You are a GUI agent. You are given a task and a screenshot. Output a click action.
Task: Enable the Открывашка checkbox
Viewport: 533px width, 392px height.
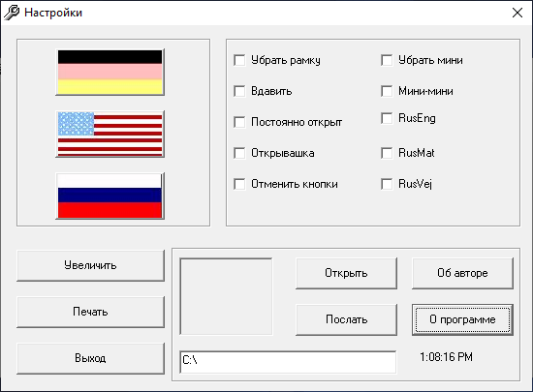(239, 153)
